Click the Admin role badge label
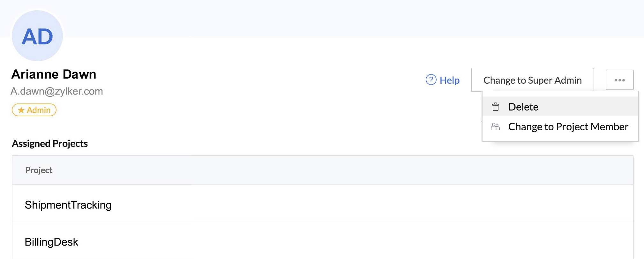 [39, 110]
